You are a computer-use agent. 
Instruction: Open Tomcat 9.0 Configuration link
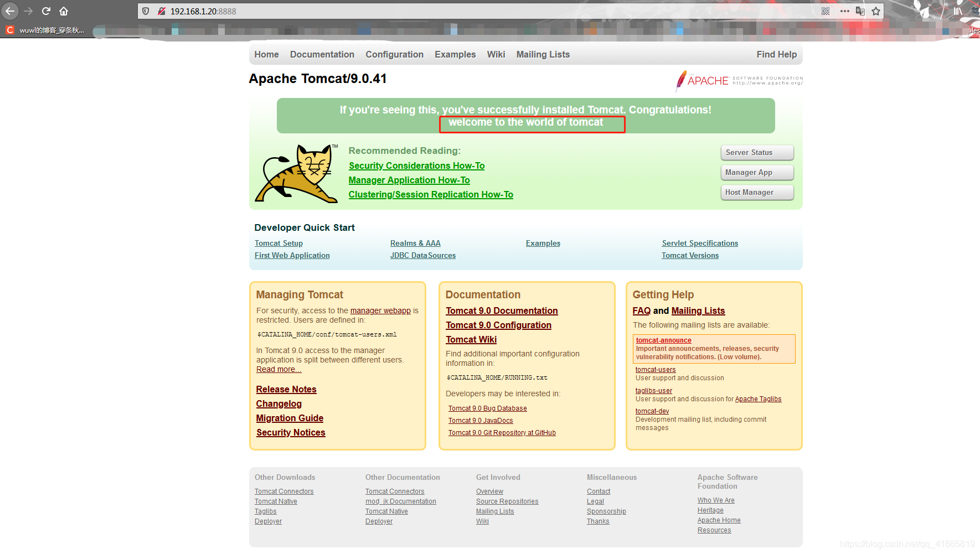(x=498, y=325)
